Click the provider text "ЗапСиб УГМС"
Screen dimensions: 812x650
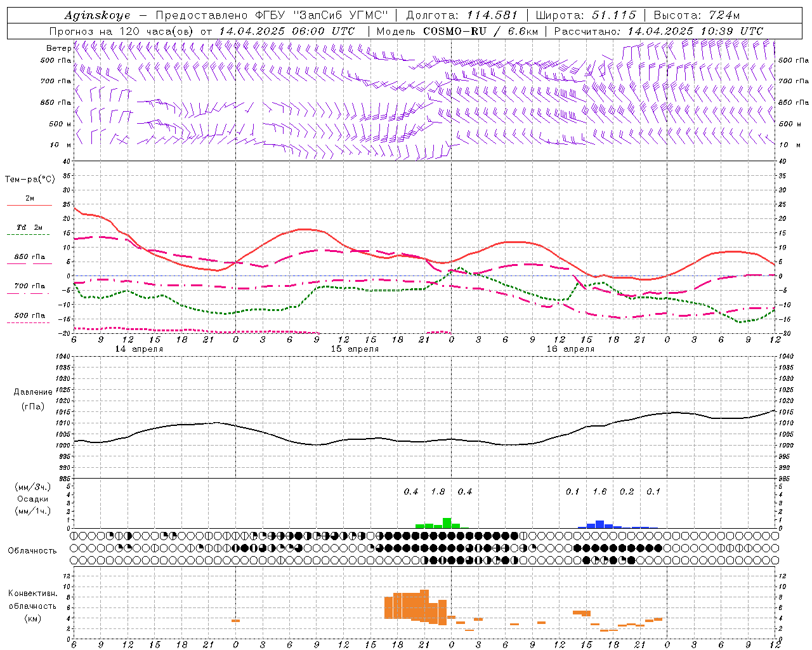pyautogui.click(x=339, y=15)
